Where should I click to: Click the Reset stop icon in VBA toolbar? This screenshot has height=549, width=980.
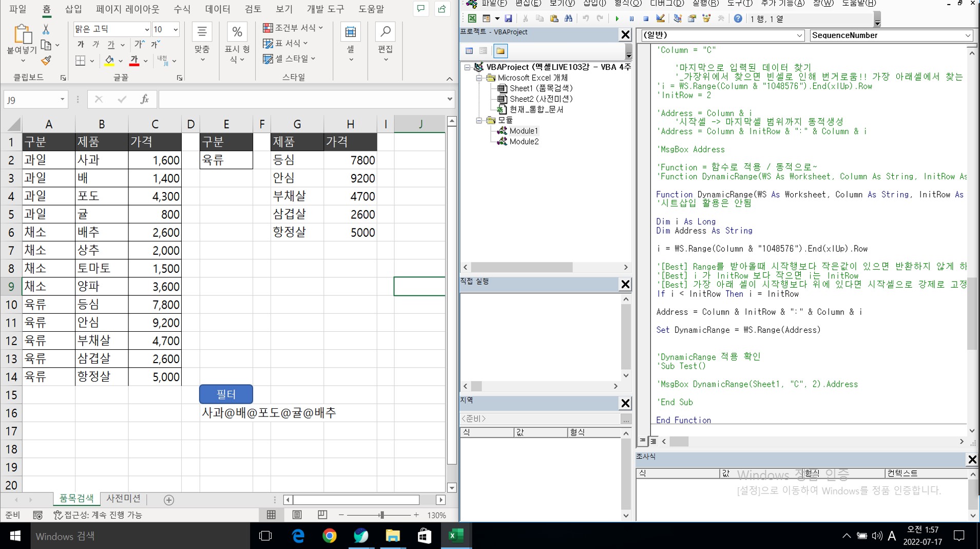pyautogui.click(x=646, y=18)
